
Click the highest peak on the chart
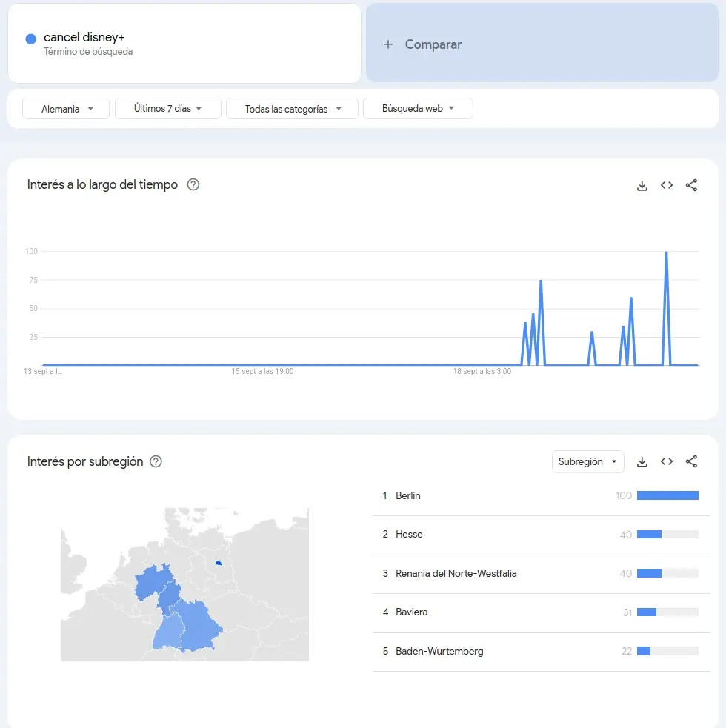[666, 253]
